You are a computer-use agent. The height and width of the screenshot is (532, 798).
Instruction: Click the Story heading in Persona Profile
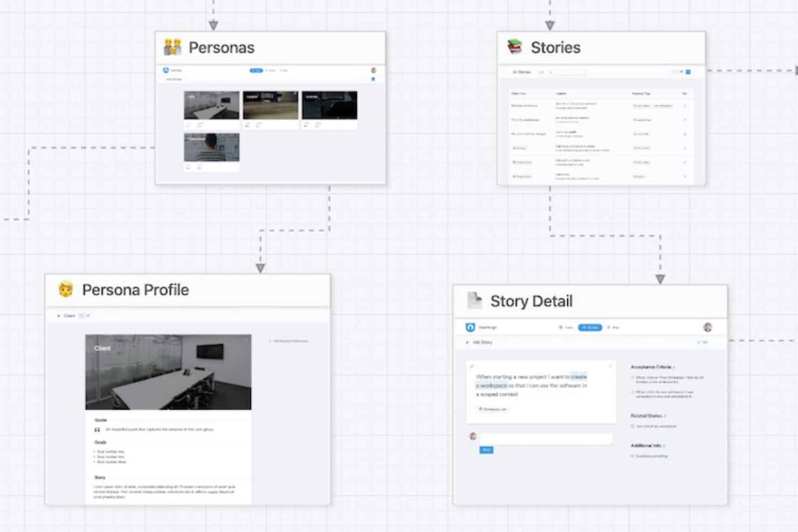100,478
